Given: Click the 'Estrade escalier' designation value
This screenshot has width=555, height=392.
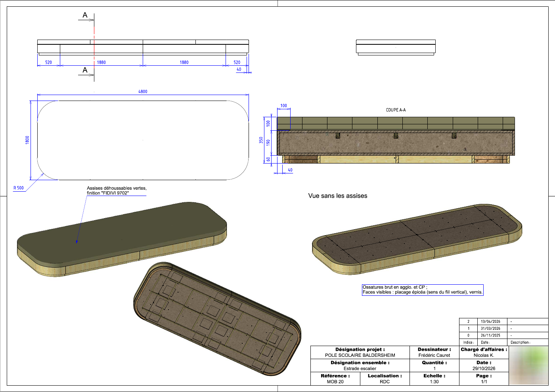Looking at the screenshot, I should (360, 368).
